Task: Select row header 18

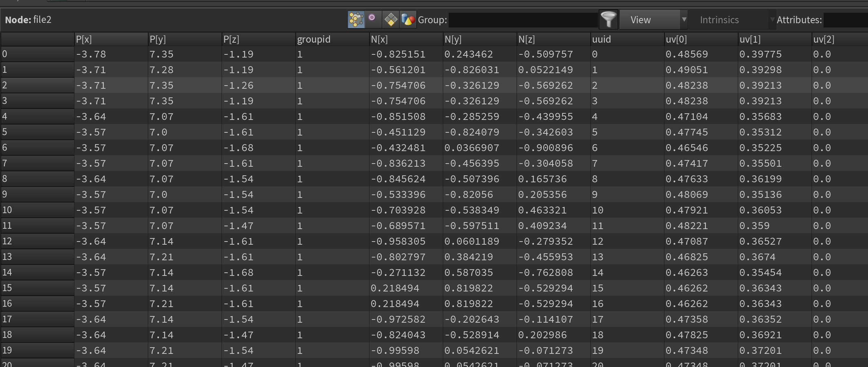Action: tap(37, 335)
